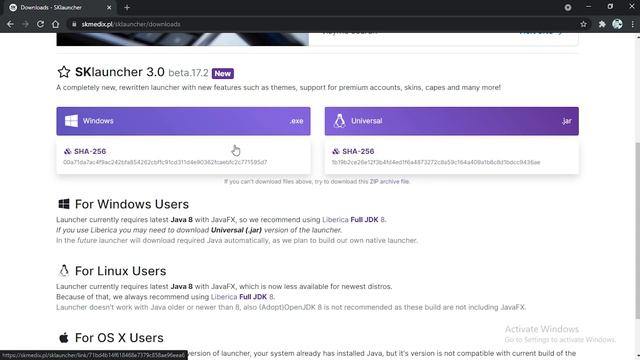Bookmark this page with the star icon
Viewport: 640px width, 360px height.
click(x=583, y=24)
